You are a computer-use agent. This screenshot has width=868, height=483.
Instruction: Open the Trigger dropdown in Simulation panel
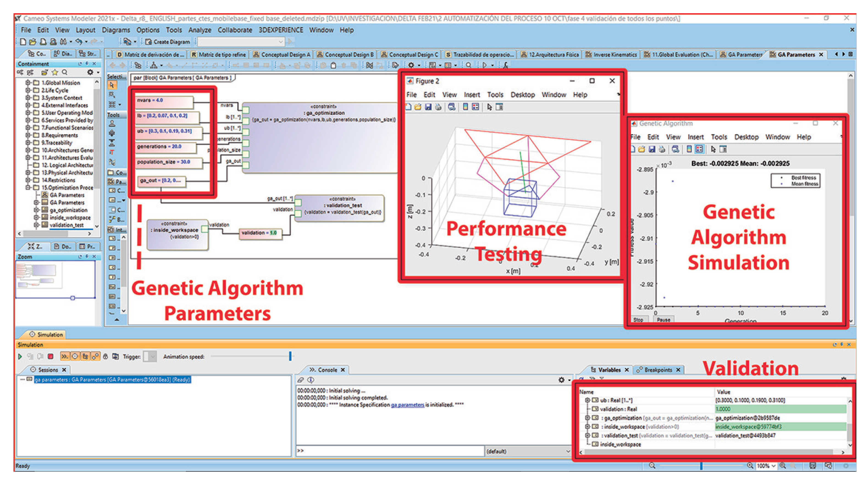coord(153,356)
